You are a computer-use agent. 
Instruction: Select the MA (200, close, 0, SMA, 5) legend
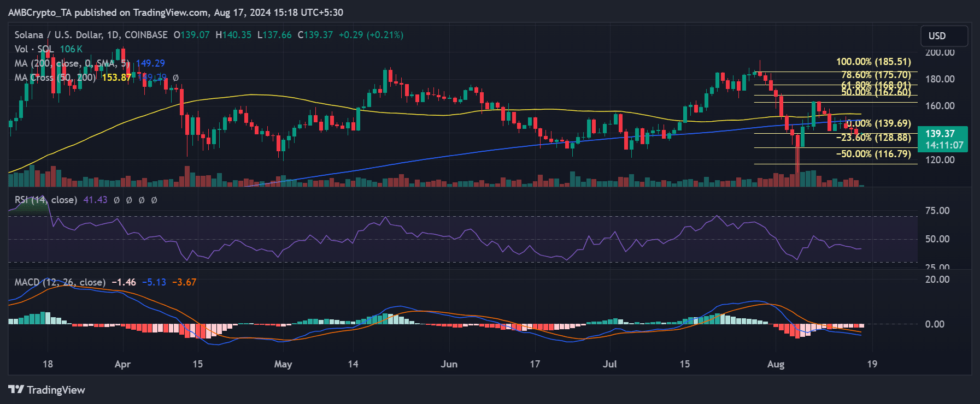[72, 63]
